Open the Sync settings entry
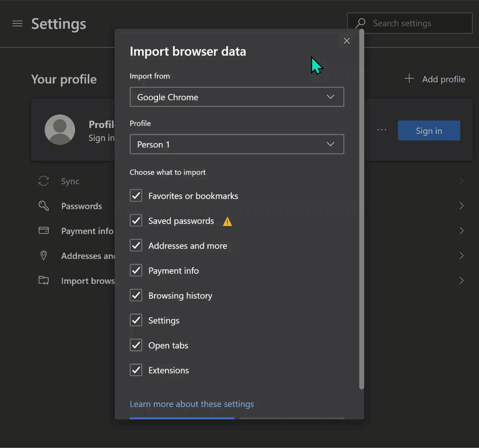This screenshot has width=479, height=448. point(70,181)
